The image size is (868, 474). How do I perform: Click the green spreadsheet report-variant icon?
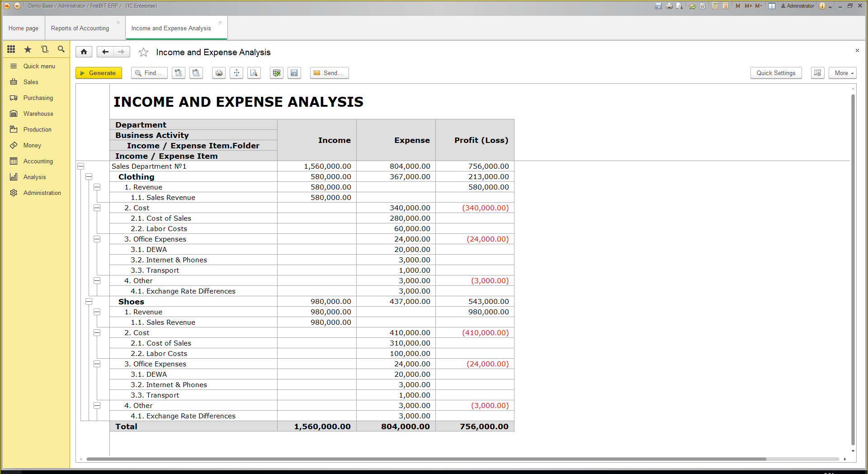277,73
